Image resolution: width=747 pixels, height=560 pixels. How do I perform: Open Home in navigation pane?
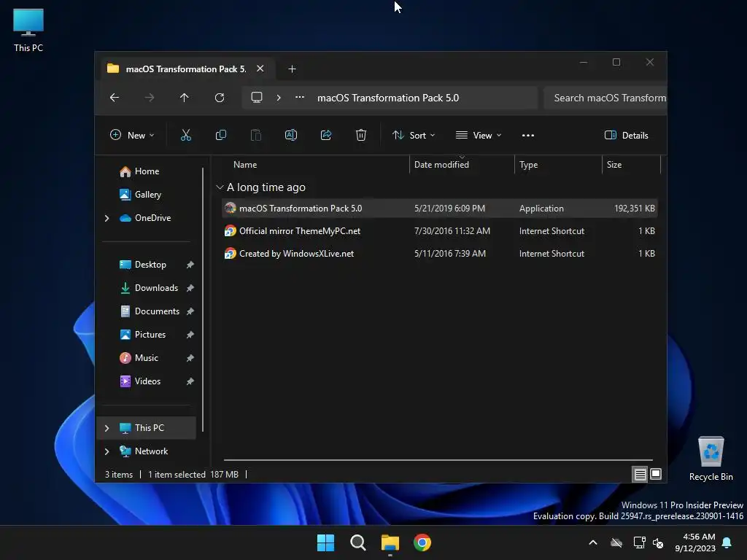tap(147, 171)
